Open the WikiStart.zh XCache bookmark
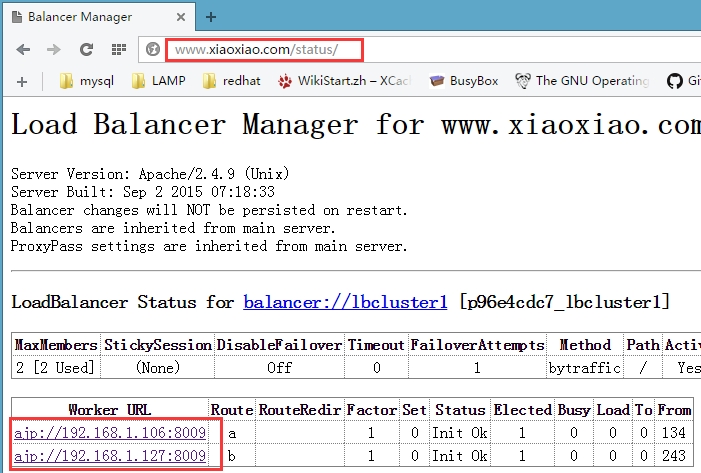 pyautogui.click(x=344, y=81)
